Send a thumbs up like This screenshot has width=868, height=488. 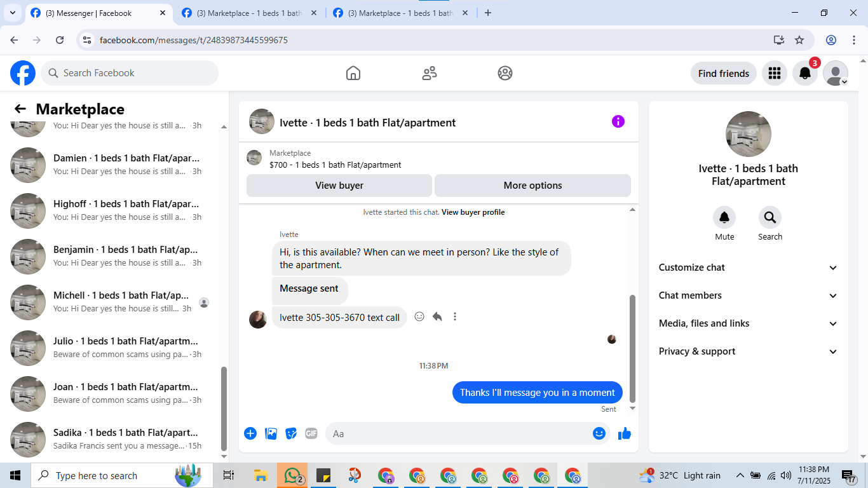coord(625,433)
